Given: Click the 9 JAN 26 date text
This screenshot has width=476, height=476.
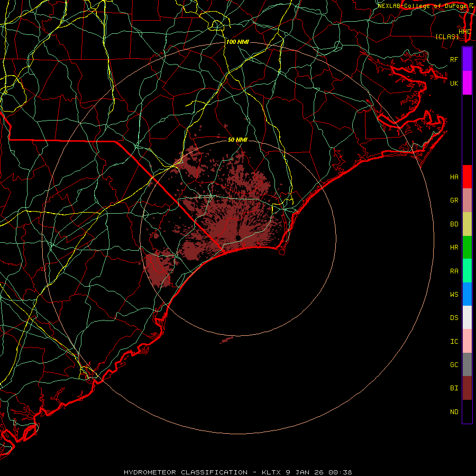Looking at the screenshot, I should point(305,472).
